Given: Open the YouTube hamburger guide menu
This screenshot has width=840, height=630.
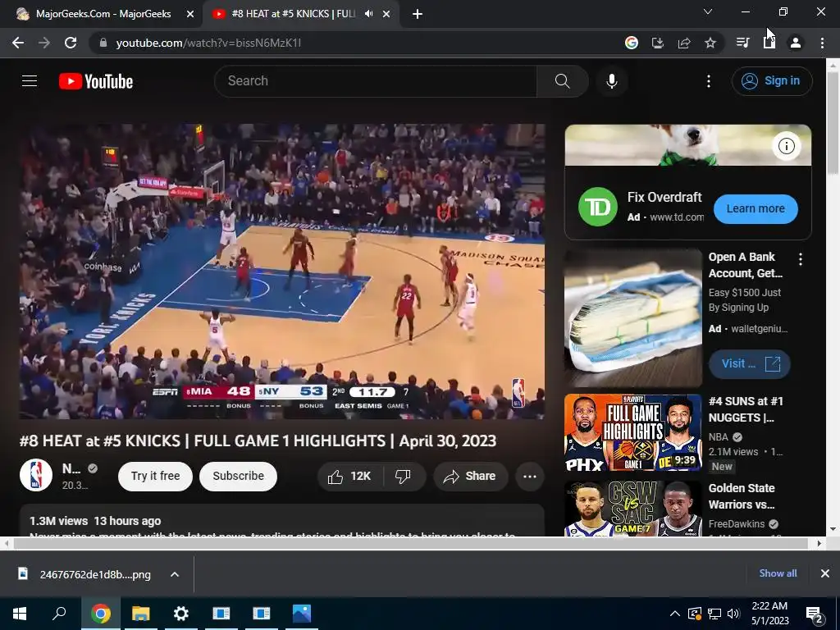Looking at the screenshot, I should 30,81.
